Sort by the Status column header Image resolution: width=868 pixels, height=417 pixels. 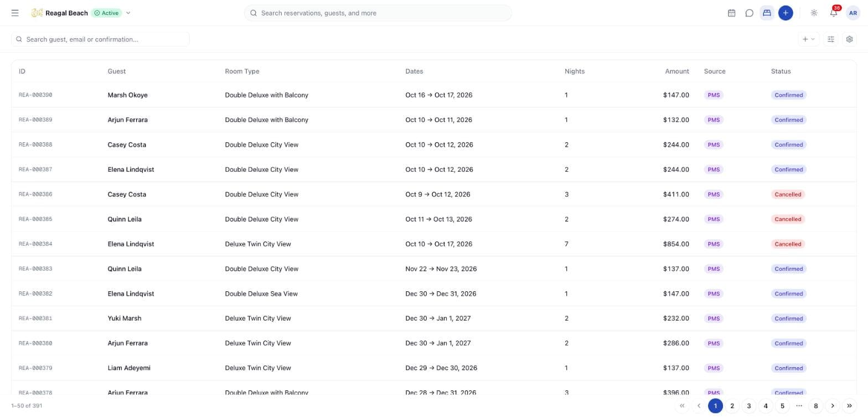pos(781,71)
